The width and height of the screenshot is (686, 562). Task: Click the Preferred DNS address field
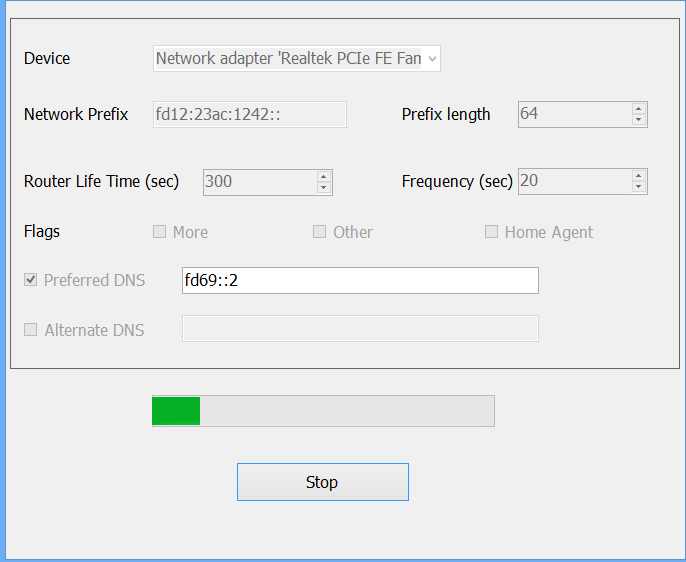(360, 281)
